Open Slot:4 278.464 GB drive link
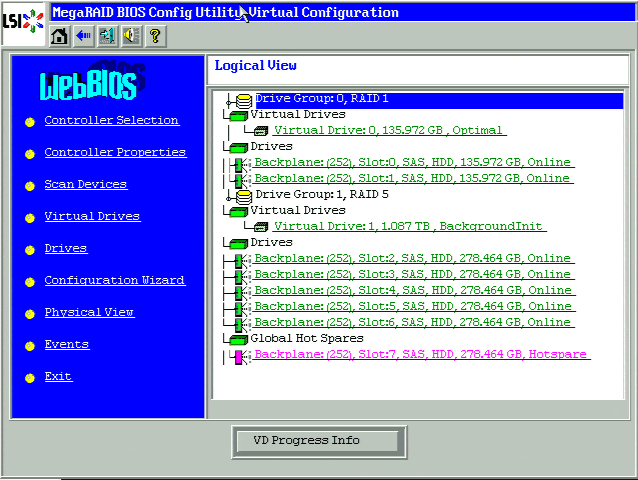This screenshot has width=638, height=480. [414, 291]
